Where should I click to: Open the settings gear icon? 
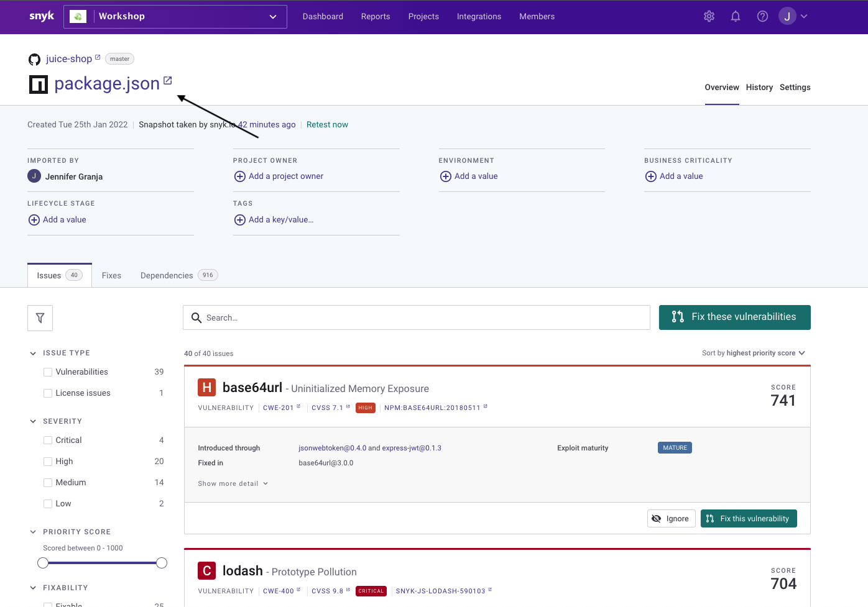pyautogui.click(x=709, y=17)
